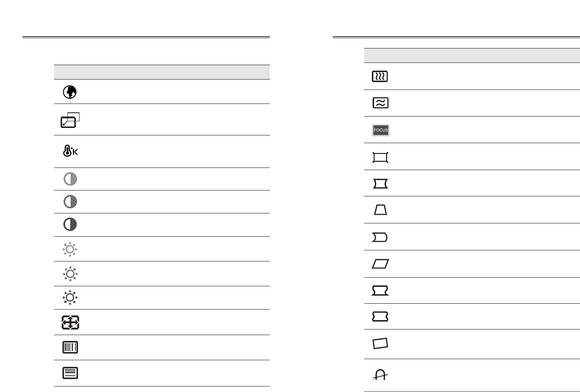Image resolution: width=580 pixels, height=392 pixels.
Task: Select the vertical bars screen icon
Action: tap(70, 347)
